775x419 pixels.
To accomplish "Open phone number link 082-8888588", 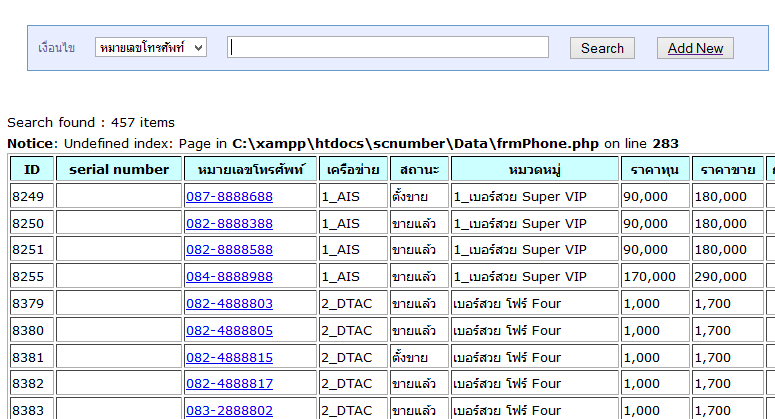I will (x=229, y=250).
